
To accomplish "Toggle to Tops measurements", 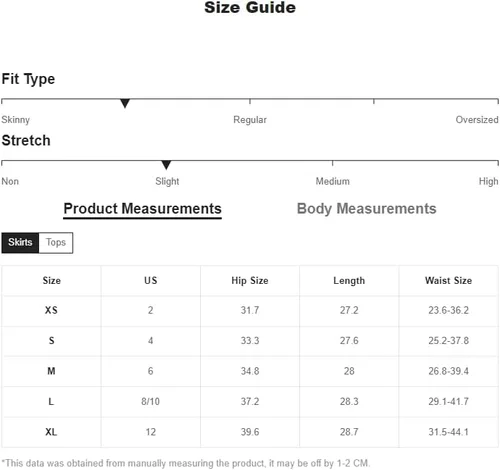I will click(x=56, y=242).
